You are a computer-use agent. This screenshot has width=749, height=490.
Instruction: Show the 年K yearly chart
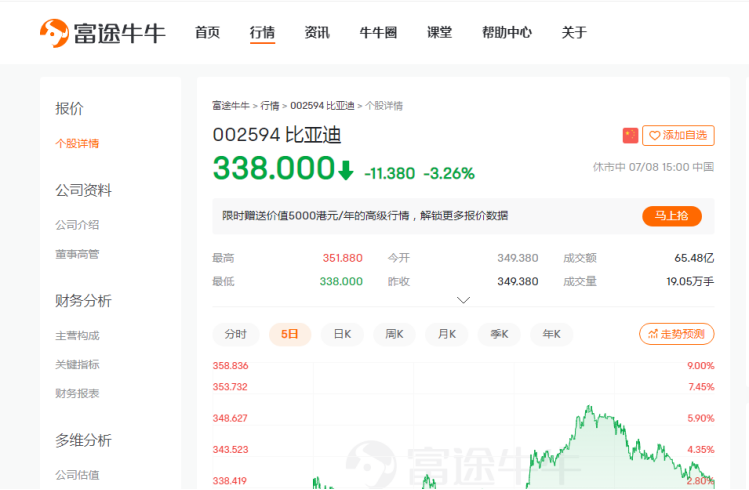coord(551,334)
